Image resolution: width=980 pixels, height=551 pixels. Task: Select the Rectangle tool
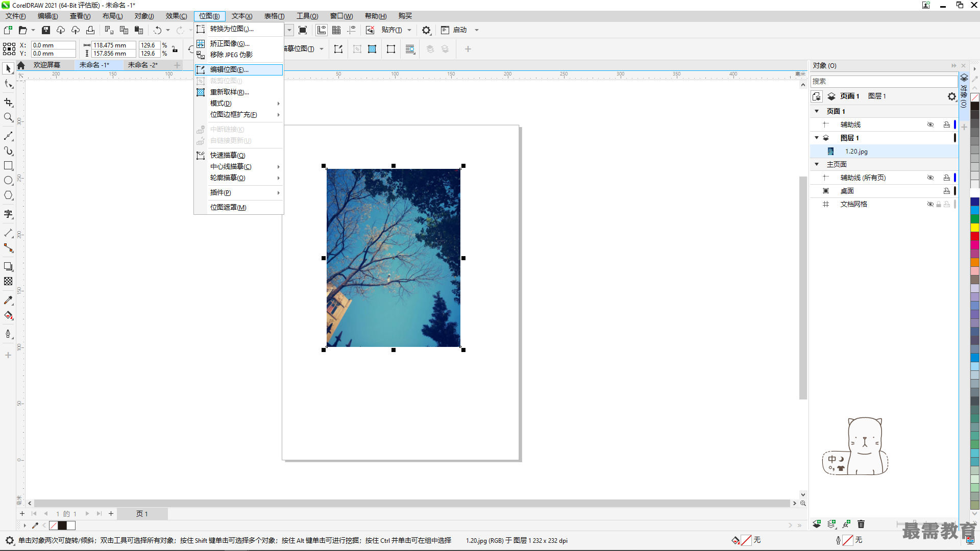[8, 166]
